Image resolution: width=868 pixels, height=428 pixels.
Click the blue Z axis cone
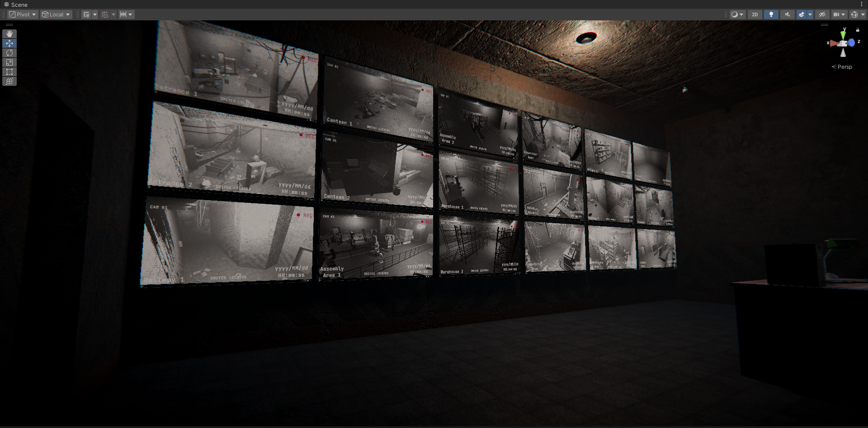[851, 42]
